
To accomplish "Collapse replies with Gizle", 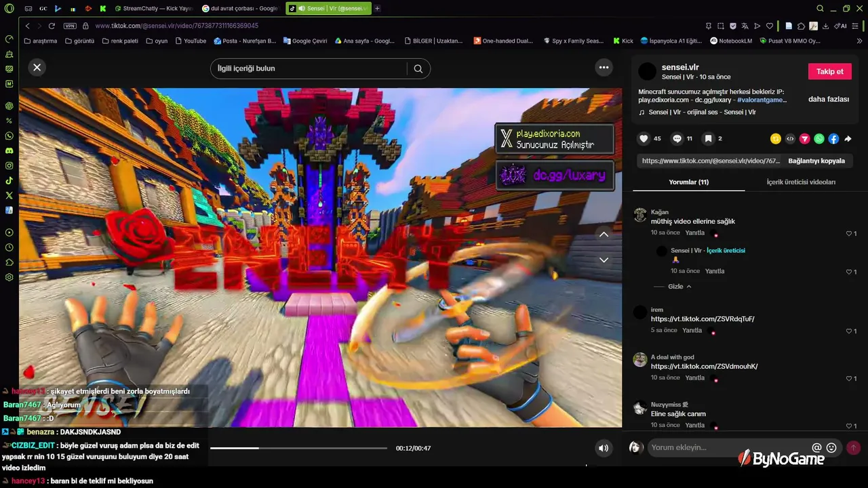I will [679, 287].
